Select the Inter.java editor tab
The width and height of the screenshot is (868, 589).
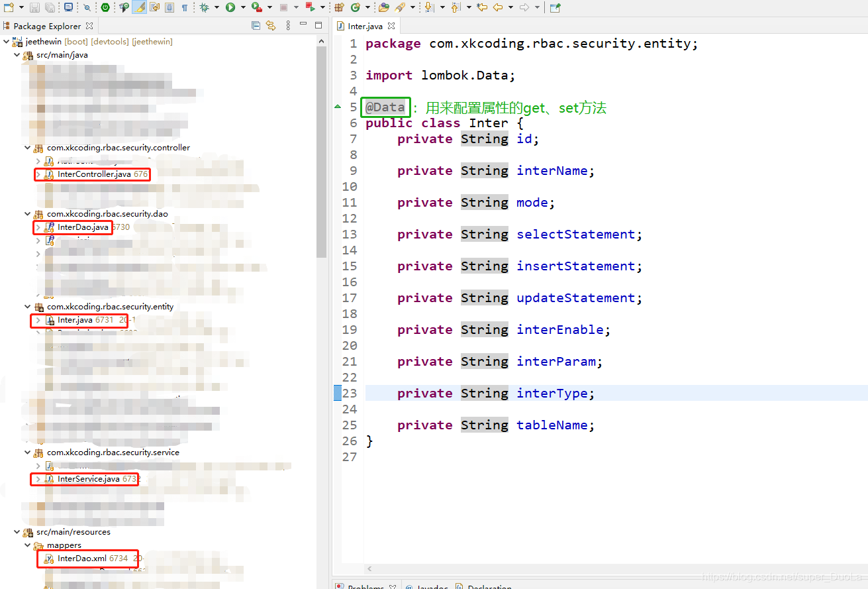tap(365, 26)
